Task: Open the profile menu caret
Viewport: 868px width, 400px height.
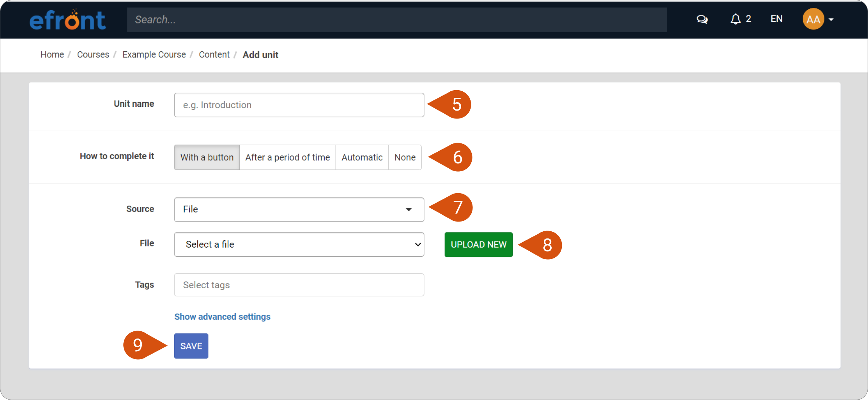Action: [x=831, y=19]
